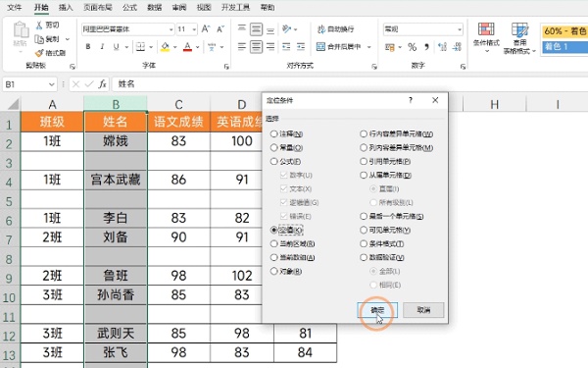
Task: Click the Increase Indent icon
Action: pyautogui.click(x=301, y=46)
